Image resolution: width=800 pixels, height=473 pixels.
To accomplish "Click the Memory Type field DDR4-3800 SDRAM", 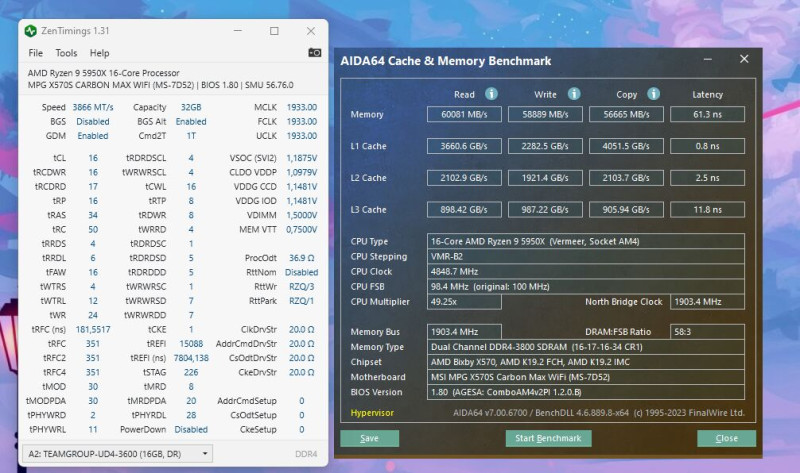I will [x=586, y=347].
